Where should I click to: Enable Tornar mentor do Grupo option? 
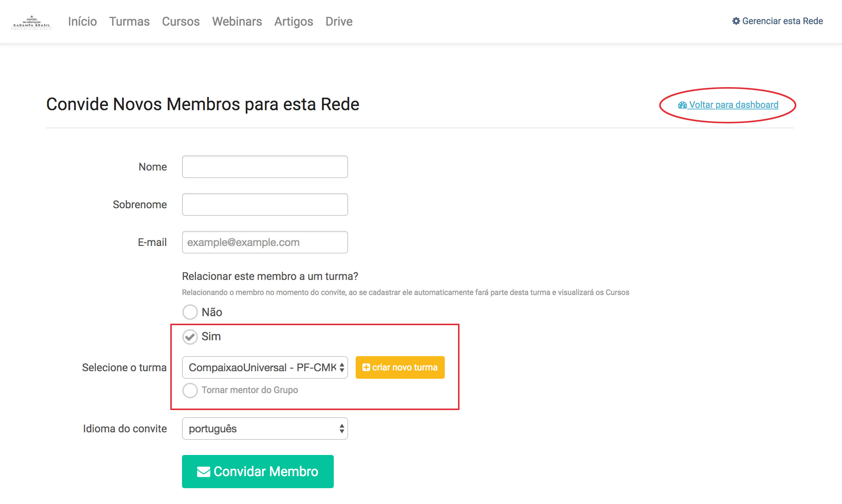(190, 390)
